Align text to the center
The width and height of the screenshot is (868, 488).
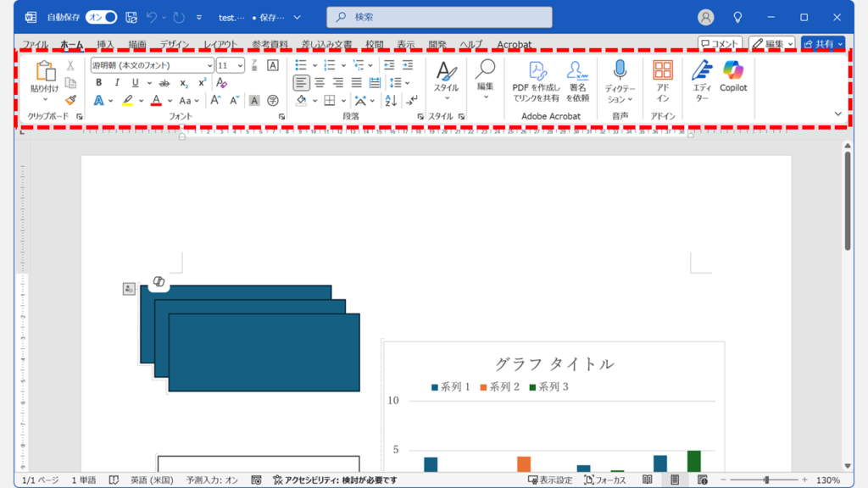[x=320, y=83]
